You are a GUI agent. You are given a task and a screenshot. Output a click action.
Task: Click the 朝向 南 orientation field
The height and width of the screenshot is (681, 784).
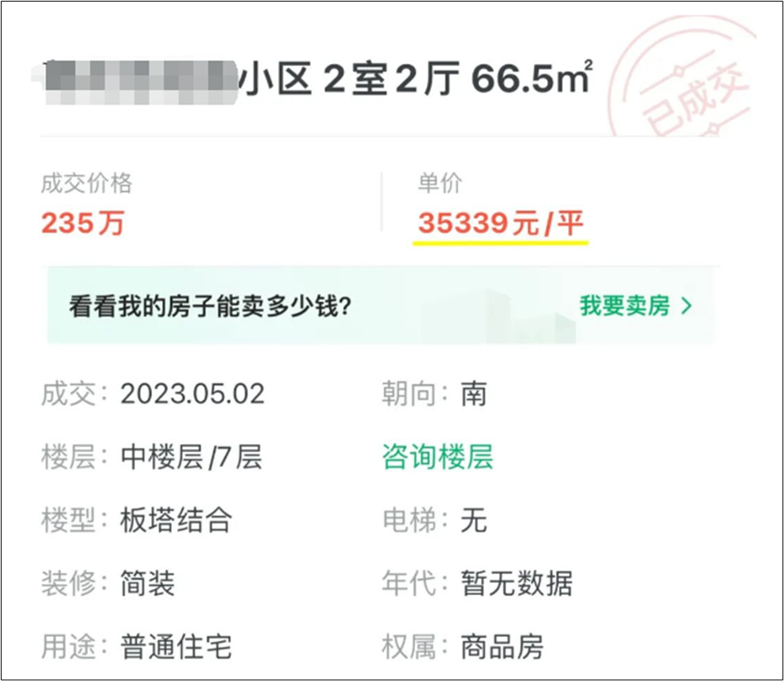(434, 394)
